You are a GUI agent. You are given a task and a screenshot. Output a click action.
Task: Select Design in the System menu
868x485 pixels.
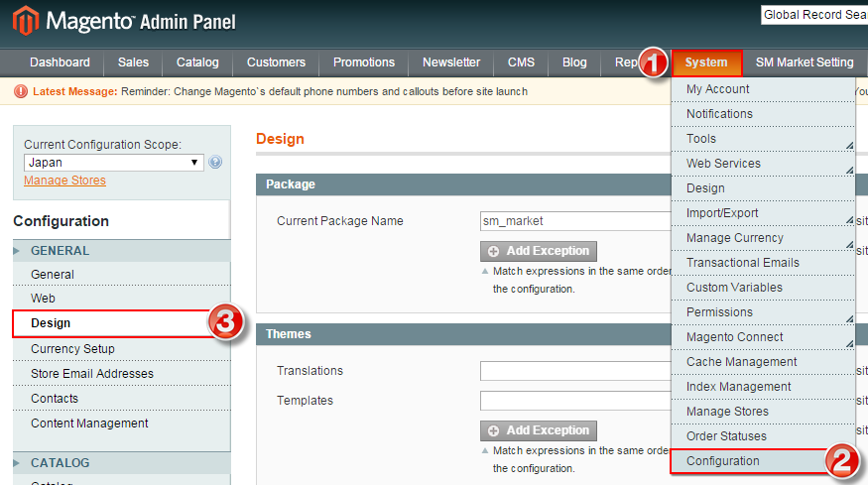tap(763, 188)
